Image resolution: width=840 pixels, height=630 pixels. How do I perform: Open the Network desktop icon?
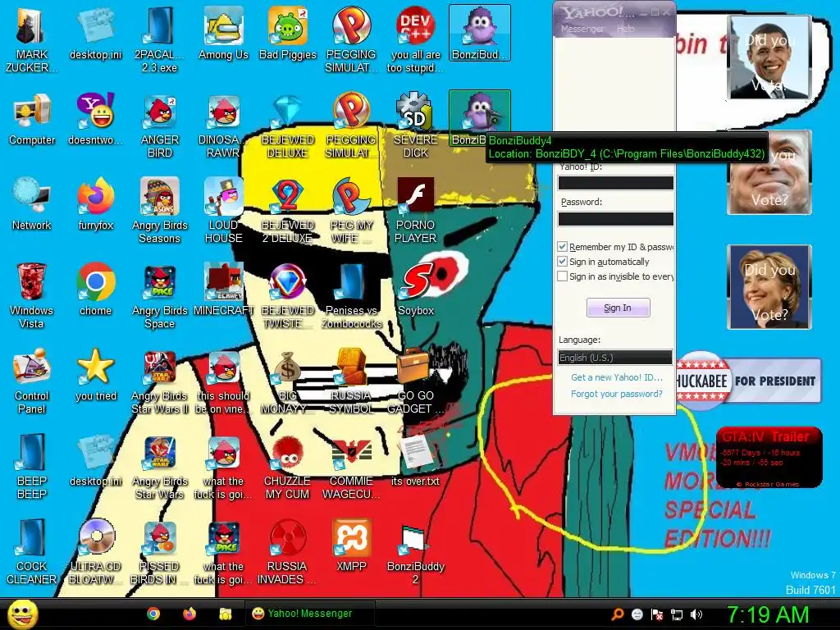point(32,204)
